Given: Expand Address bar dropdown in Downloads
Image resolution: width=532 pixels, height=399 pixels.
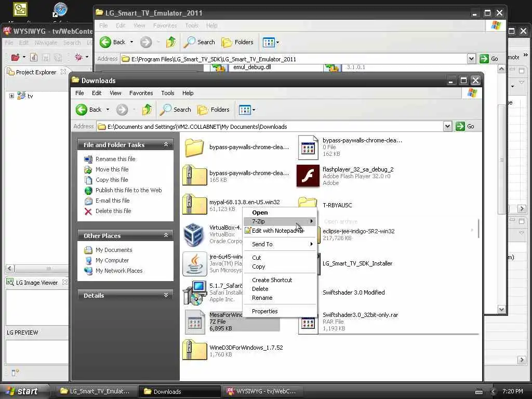Looking at the screenshot, I should coord(447,127).
